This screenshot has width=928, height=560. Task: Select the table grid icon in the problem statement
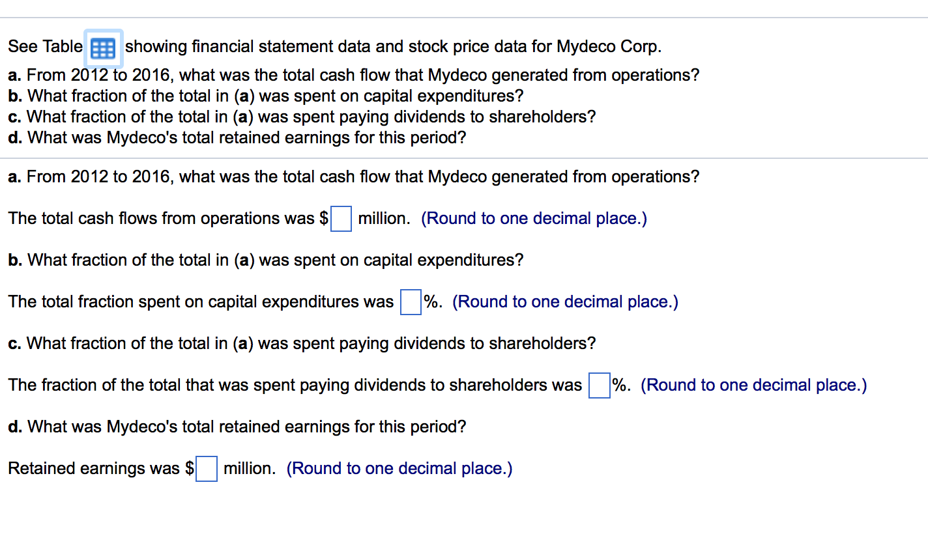coord(102,48)
